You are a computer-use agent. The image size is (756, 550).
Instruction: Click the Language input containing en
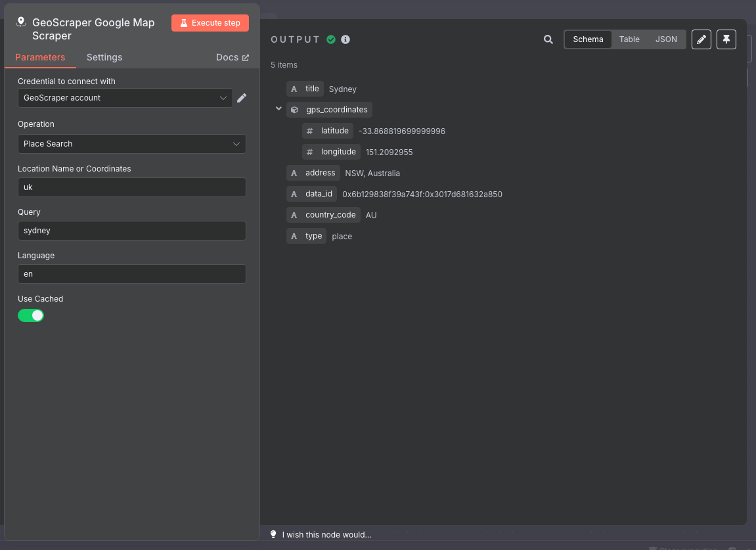click(x=131, y=274)
